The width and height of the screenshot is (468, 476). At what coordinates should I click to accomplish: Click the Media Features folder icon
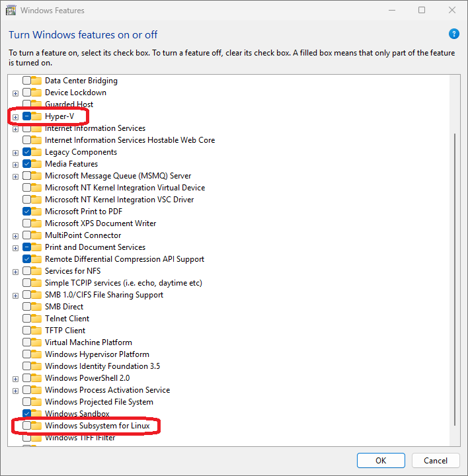tap(36, 164)
